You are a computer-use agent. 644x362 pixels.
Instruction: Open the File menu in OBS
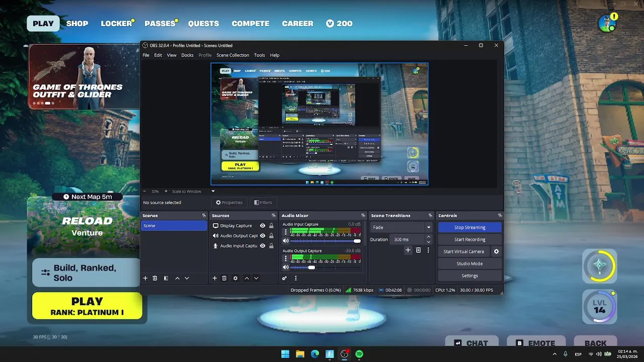point(146,55)
